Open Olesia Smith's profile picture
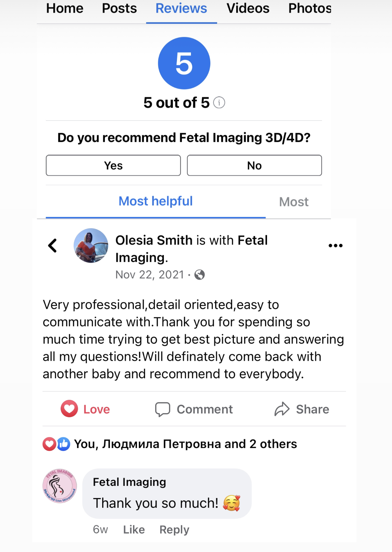This screenshot has height=552, width=392. pos(91,245)
